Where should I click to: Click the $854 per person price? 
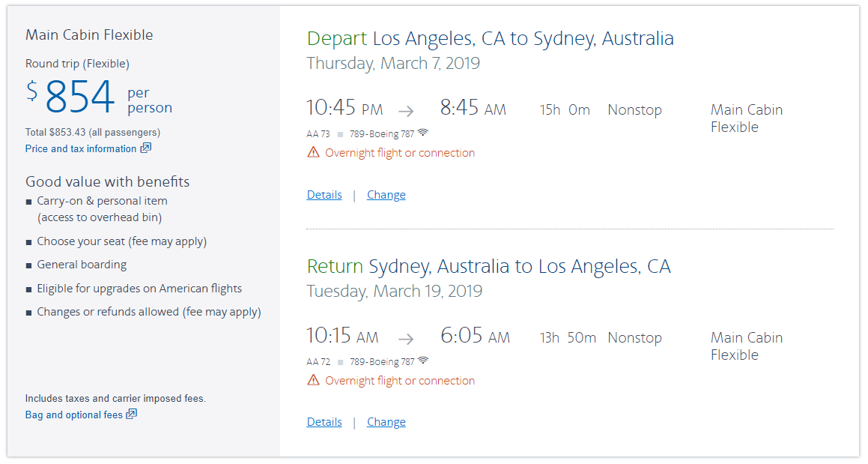pyautogui.click(x=80, y=97)
